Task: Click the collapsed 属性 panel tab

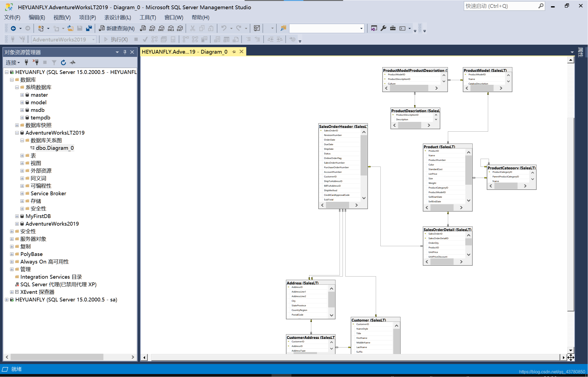Action: click(x=580, y=53)
